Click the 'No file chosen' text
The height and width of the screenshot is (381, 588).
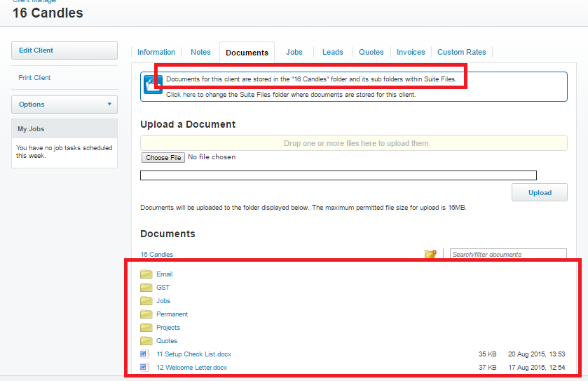[x=212, y=157]
